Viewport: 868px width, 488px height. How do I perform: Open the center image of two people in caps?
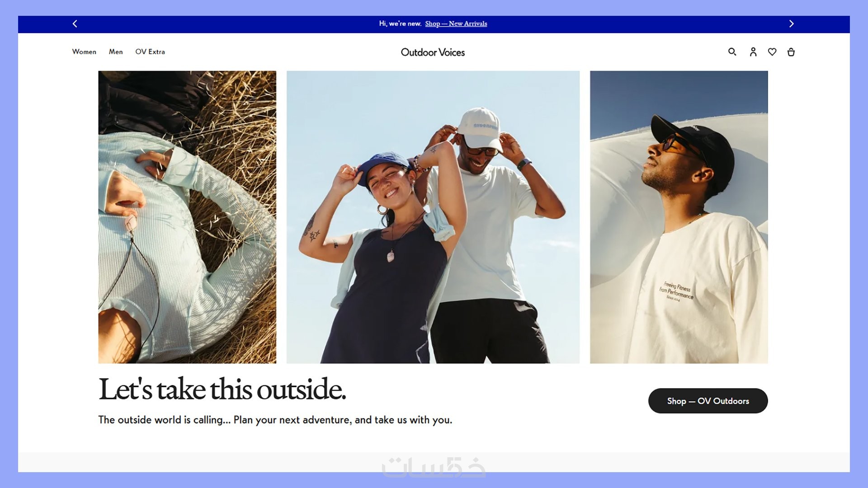pyautogui.click(x=433, y=217)
